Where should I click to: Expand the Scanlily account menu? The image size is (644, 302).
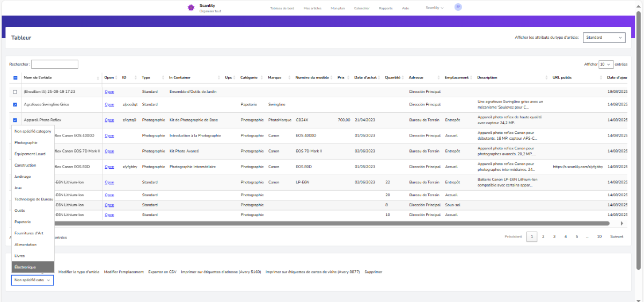434,8
